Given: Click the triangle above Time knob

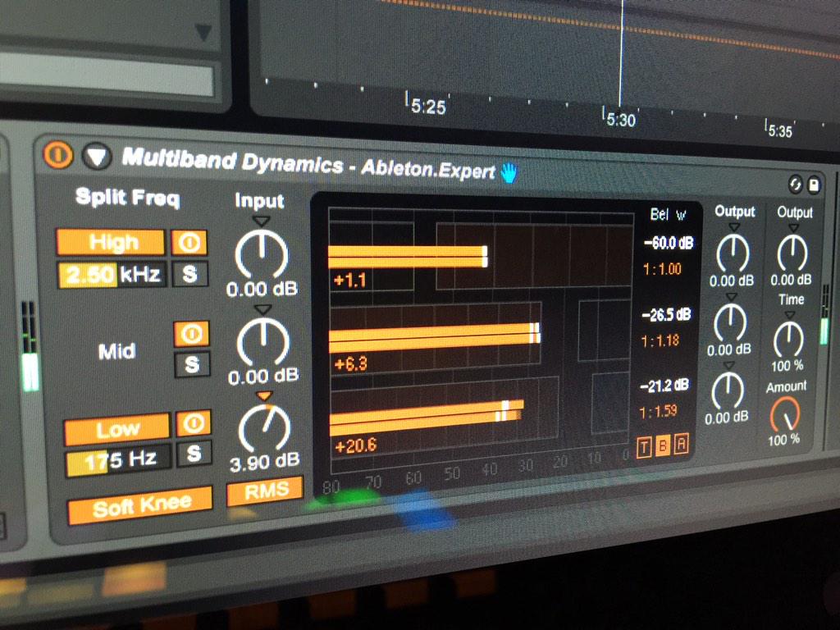Looking at the screenshot, I should point(790,315).
